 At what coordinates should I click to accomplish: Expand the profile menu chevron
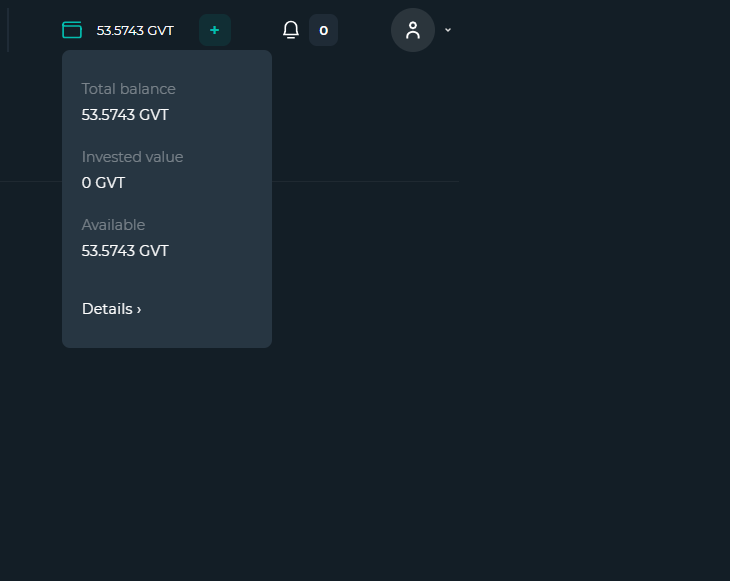[448, 30]
